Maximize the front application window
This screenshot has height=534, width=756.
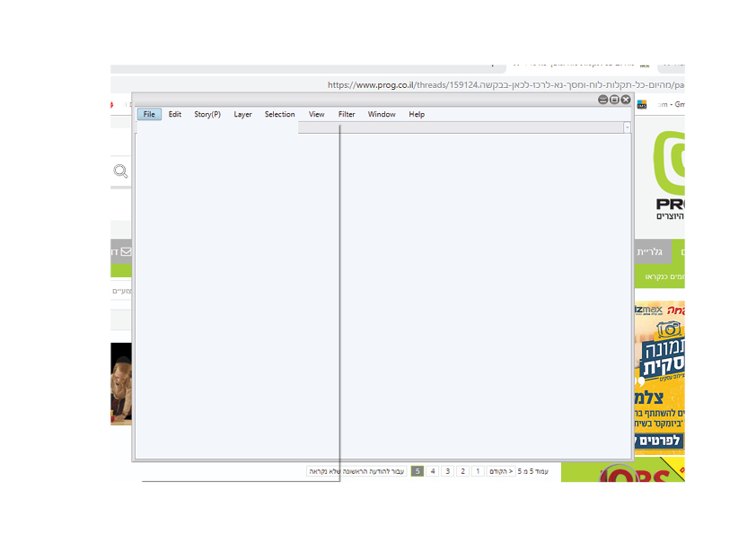[614, 100]
